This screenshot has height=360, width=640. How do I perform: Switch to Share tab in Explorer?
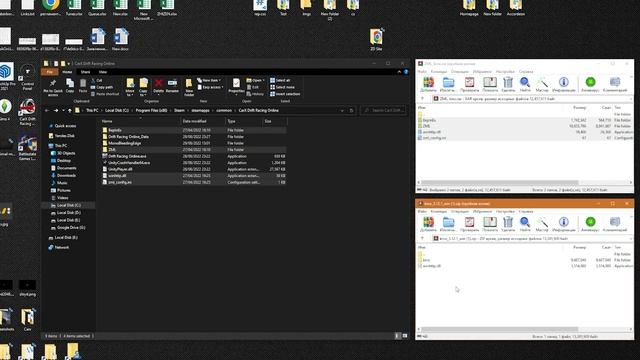(x=85, y=72)
